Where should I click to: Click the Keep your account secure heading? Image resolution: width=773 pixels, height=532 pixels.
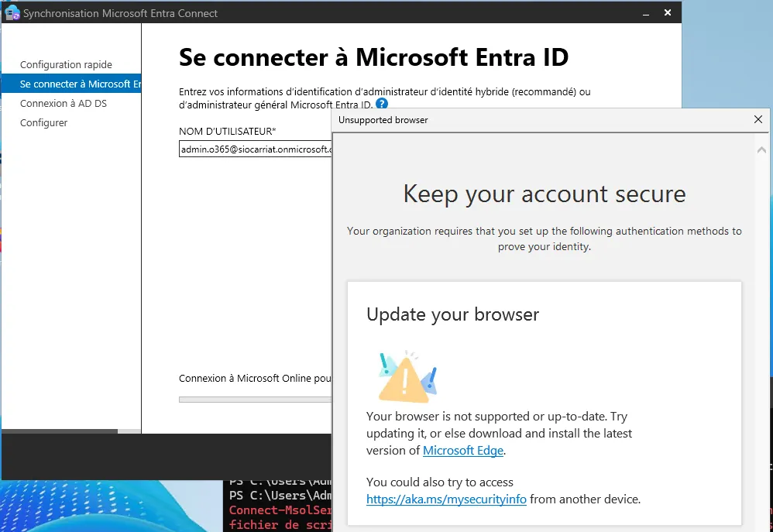[x=544, y=194]
